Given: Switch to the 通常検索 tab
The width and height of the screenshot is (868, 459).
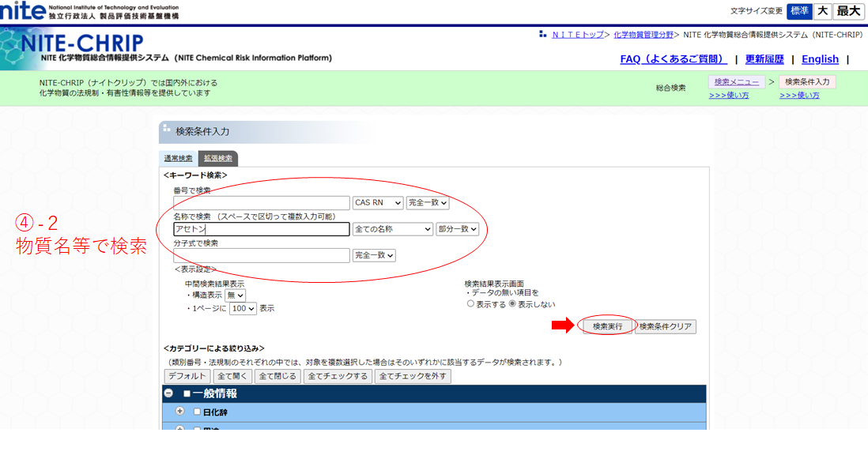Looking at the screenshot, I should click(x=178, y=158).
